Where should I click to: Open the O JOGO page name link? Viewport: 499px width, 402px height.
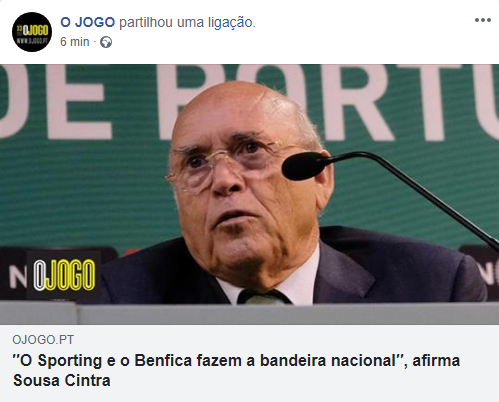88,22
